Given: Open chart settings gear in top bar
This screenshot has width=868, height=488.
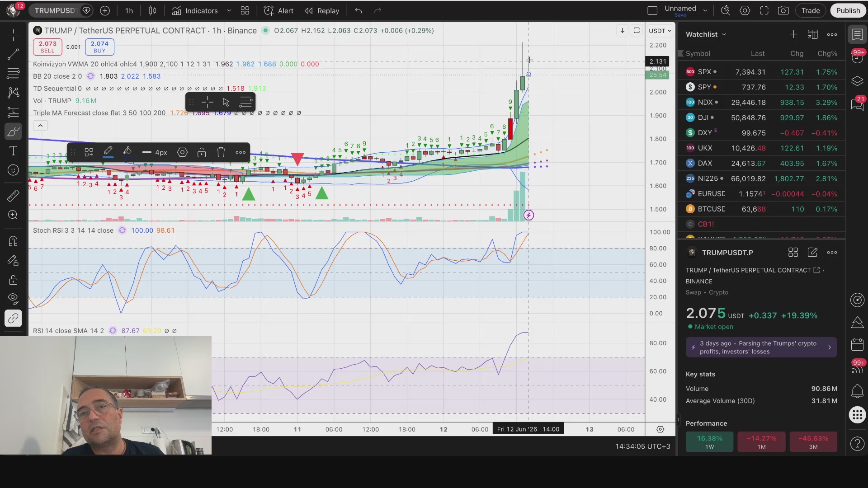Looking at the screenshot, I should click(745, 10).
